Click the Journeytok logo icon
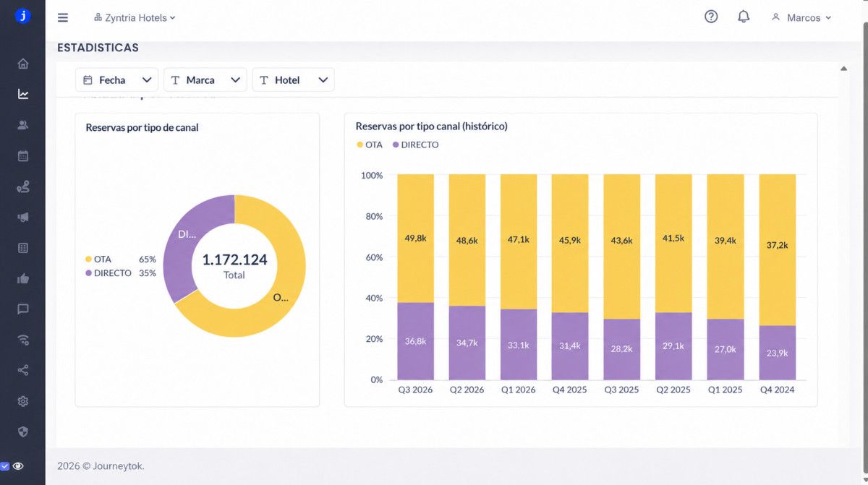The height and width of the screenshot is (485, 868). [x=23, y=16]
